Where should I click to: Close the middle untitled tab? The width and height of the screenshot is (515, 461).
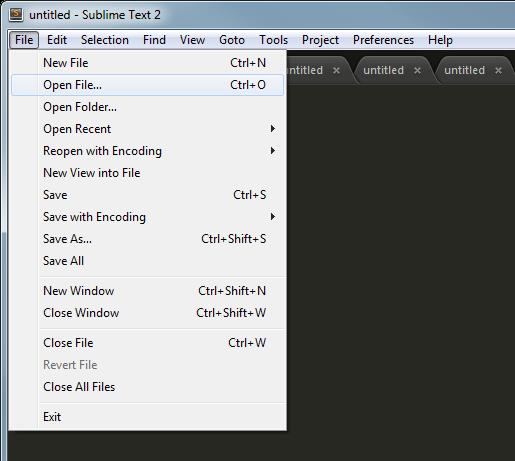click(x=417, y=70)
